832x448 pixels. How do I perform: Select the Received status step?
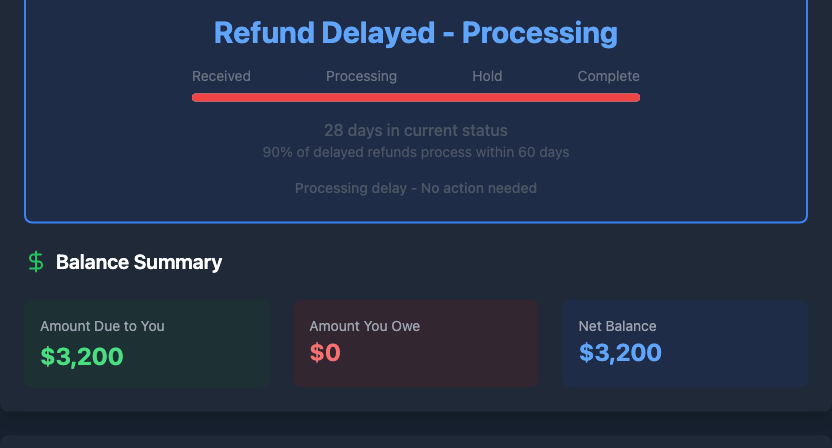pyautogui.click(x=221, y=76)
